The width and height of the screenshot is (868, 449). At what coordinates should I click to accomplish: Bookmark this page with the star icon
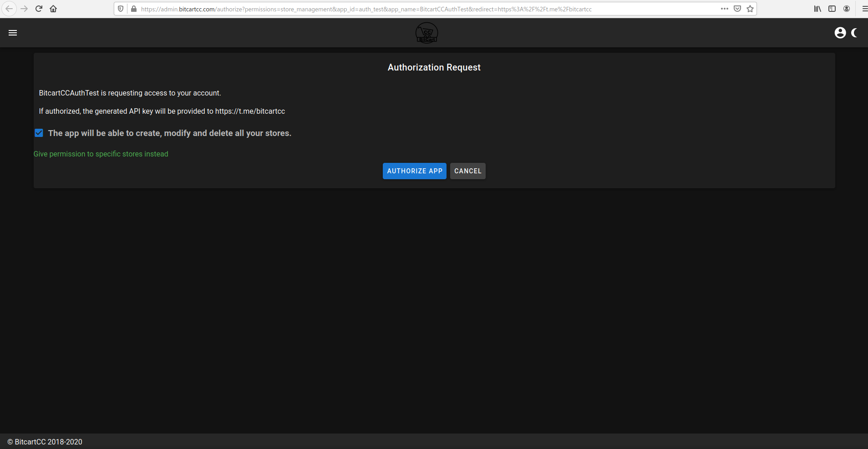pos(750,9)
